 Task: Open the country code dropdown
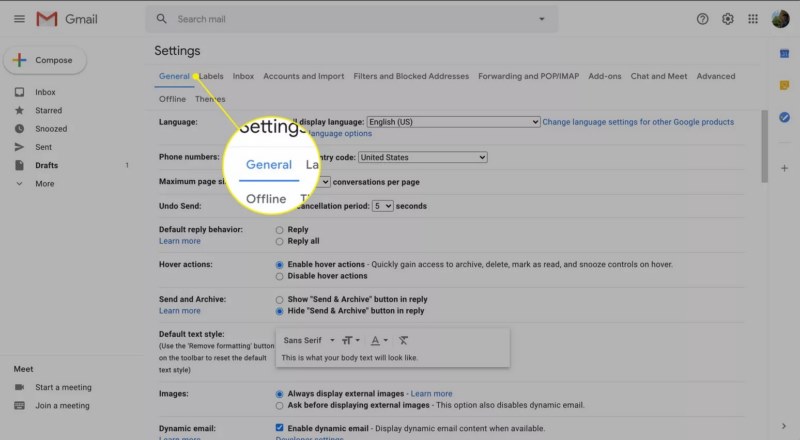pos(422,157)
